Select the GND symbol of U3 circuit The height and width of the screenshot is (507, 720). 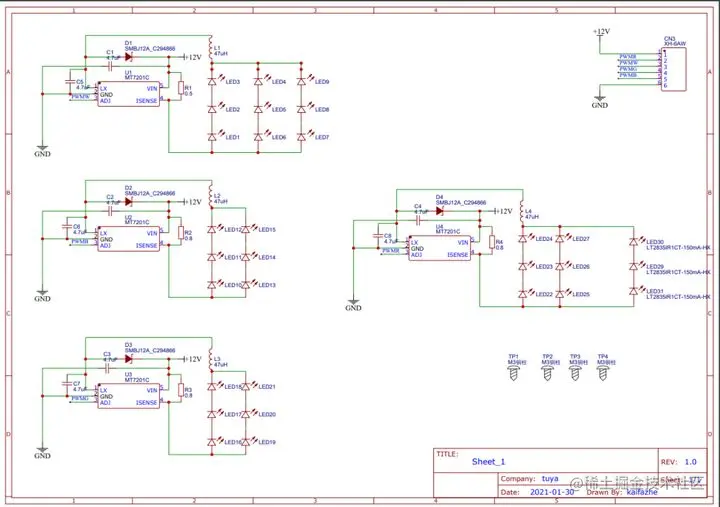[x=42, y=452]
